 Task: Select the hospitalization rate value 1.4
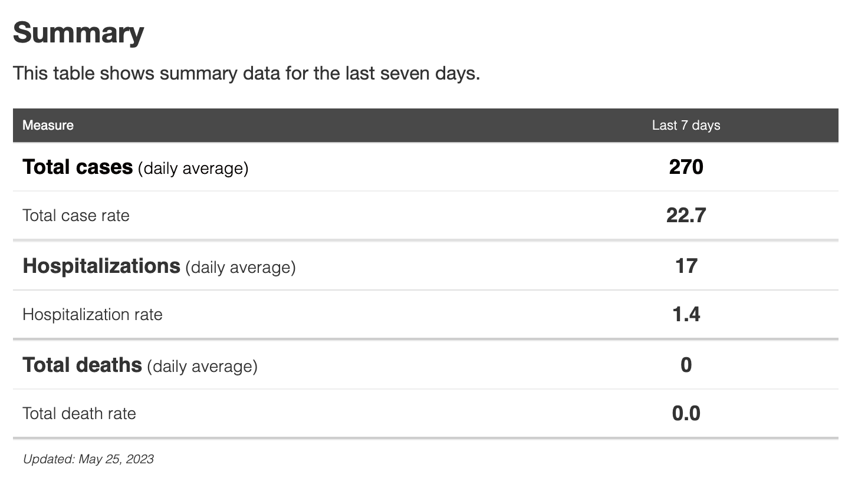pos(686,315)
